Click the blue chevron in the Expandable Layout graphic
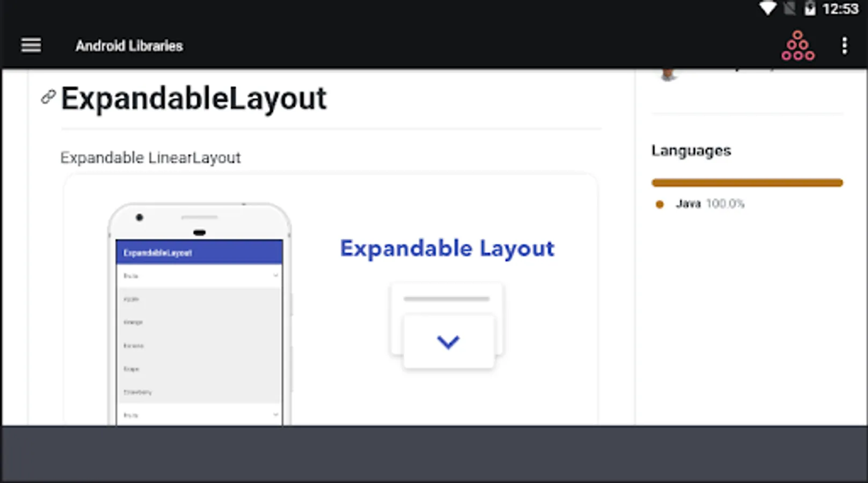Viewport: 868px width, 483px height. coord(448,341)
